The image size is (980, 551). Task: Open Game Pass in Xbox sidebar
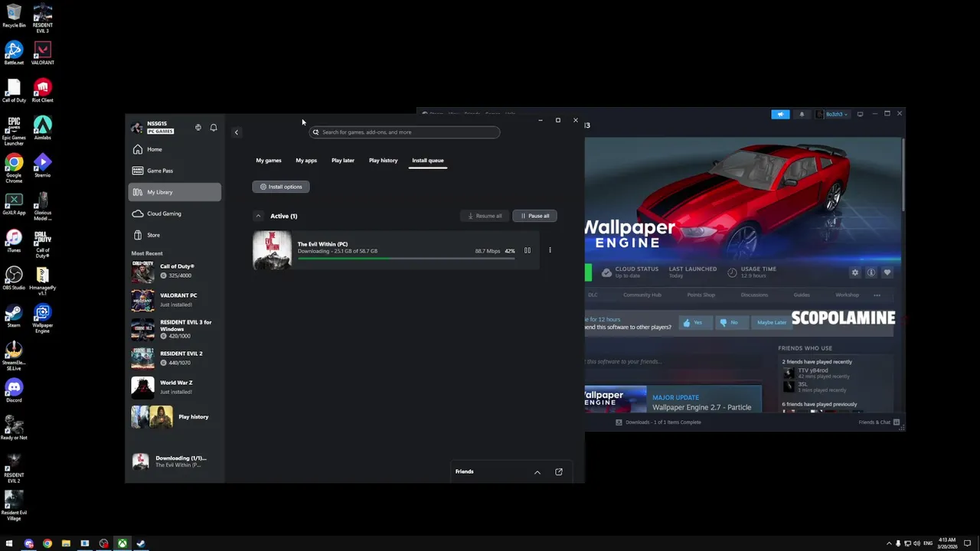175,171
